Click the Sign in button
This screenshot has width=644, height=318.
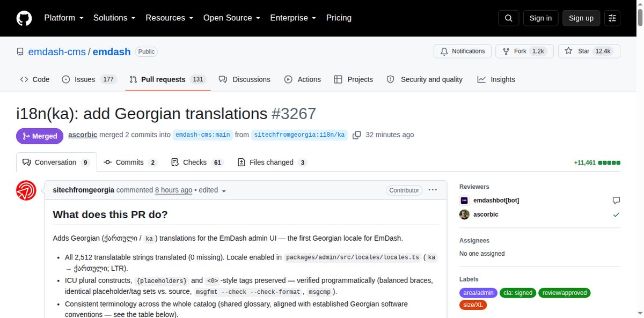click(x=540, y=18)
